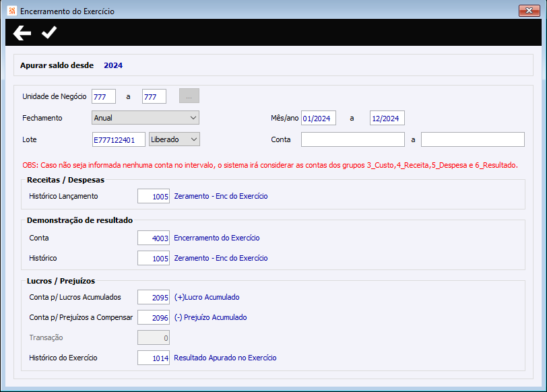The width and height of the screenshot is (547, 392).
Task: Click the Lucros / Prejuízos group title
Action: tap(61, 281)
